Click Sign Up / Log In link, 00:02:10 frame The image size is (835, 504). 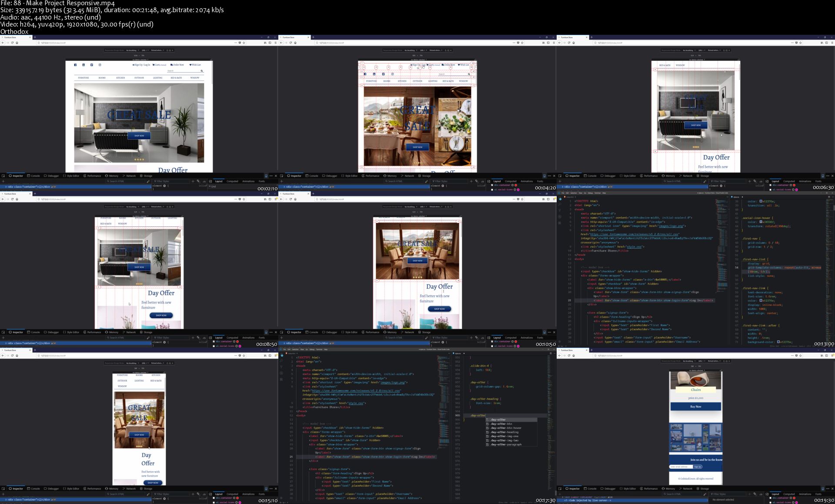pyautogui.click(x=141, y=65)
